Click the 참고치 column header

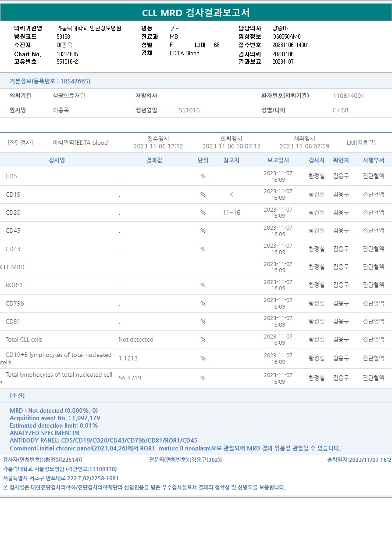click(232, 160)
